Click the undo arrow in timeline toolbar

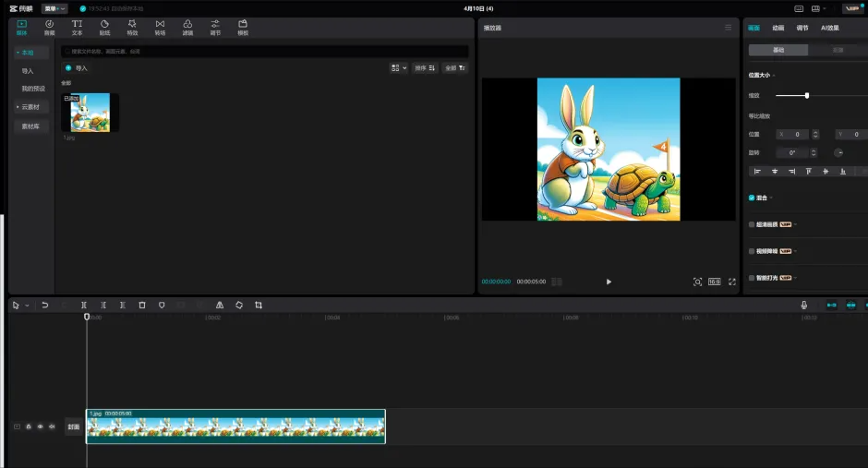pos(44,305)
